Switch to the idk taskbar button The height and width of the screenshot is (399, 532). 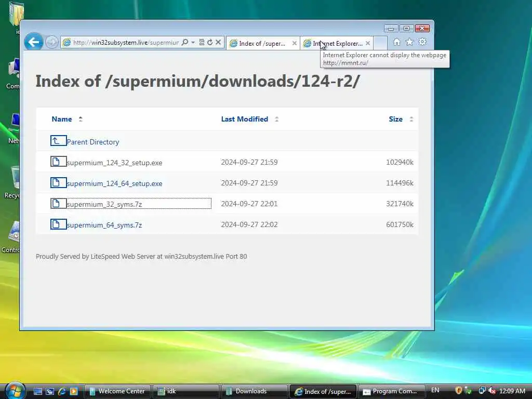pyautogui.click(x=185, y=391)
